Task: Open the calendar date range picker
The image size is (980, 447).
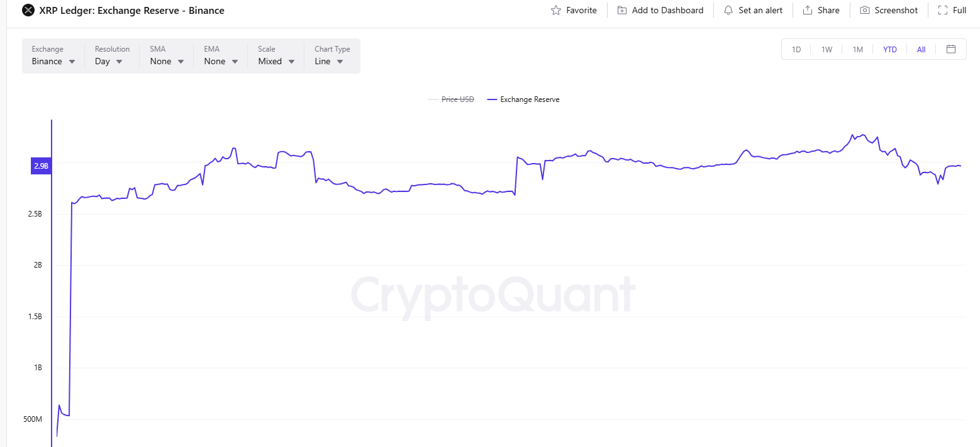Action: (951, 49)
